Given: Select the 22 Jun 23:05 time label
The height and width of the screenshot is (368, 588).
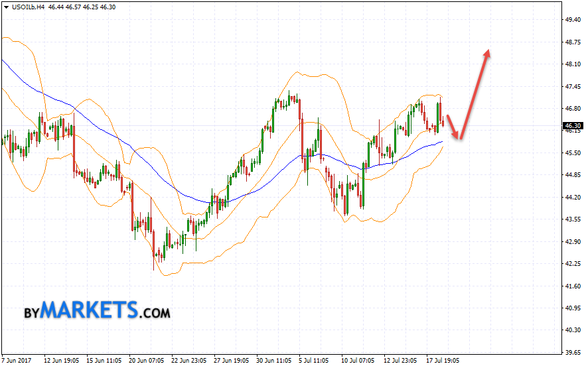Looking at the screenshot, I should coord(188,361).
